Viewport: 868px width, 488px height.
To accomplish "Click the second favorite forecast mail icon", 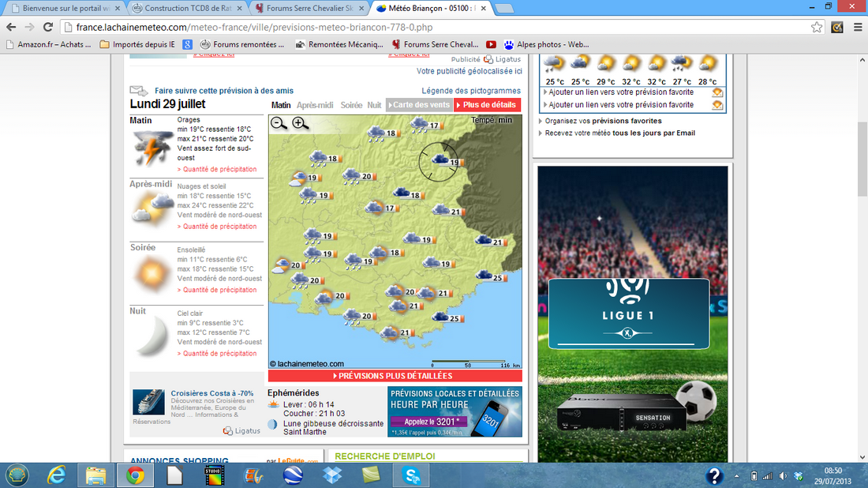I will click(716, 105).
